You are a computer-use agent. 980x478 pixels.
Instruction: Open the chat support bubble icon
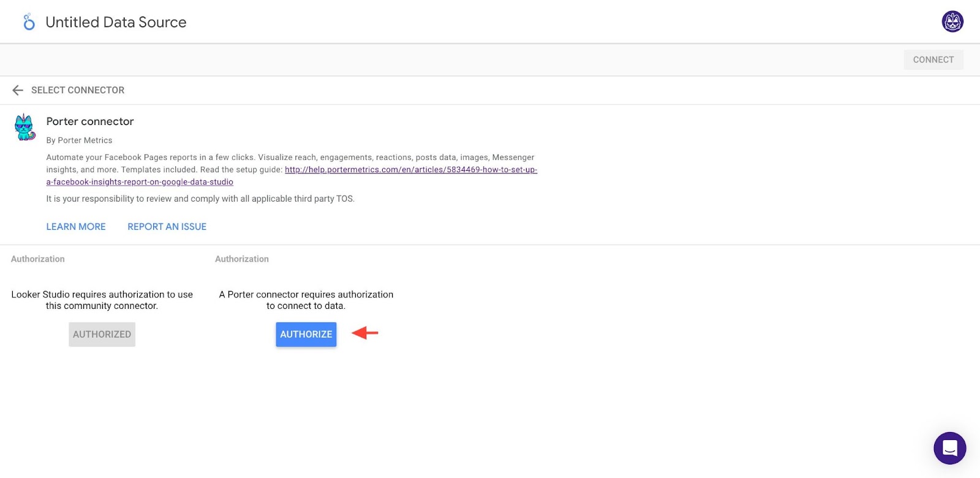(950, 448)
